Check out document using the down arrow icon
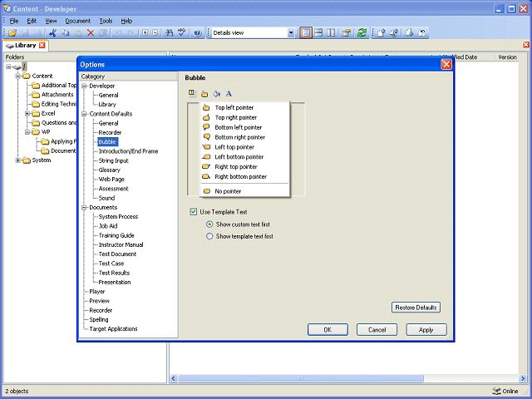The width and height of the screenshot is (532, 399). [410, 32]
